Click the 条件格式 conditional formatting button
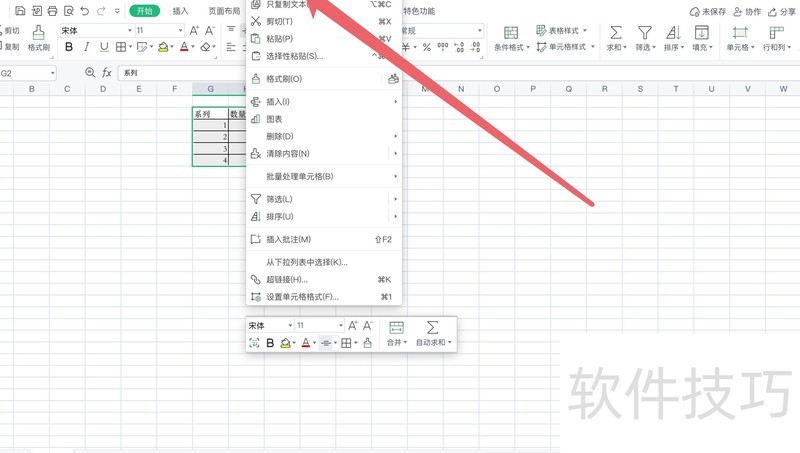The height and width of the screenshot is (453, 800). click(512, 38)
